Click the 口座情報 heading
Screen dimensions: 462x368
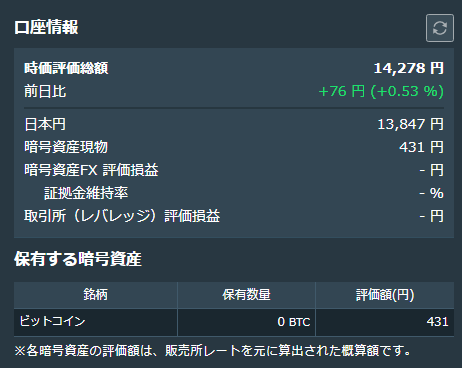pyautogui.click(x=46, y=27)
